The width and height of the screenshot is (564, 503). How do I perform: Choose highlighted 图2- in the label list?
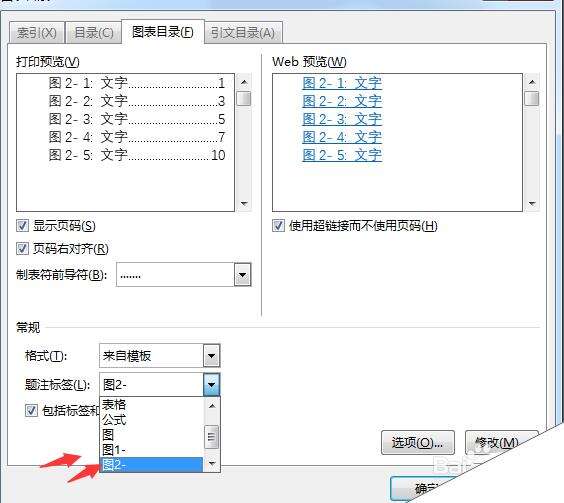[x=151, y=465]
